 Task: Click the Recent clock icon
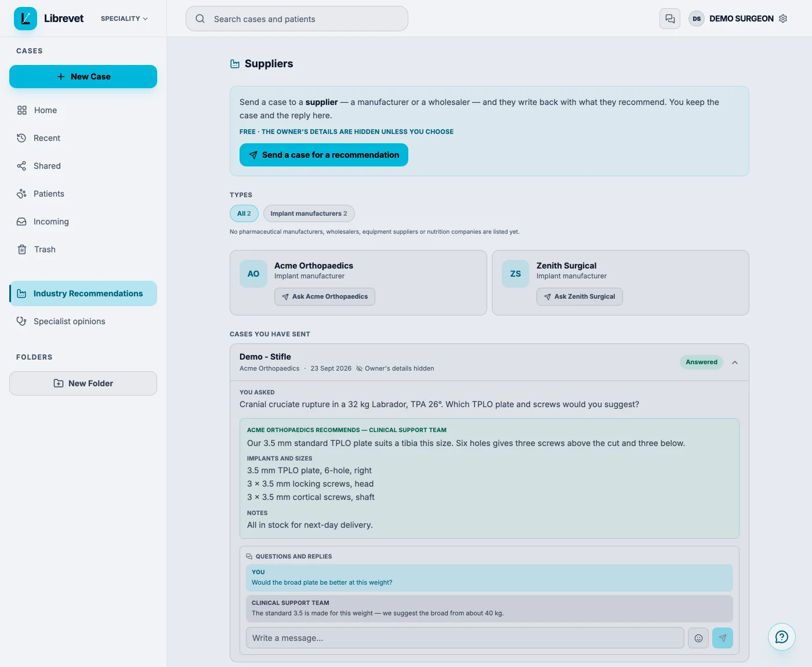click(x=21, y=138)
